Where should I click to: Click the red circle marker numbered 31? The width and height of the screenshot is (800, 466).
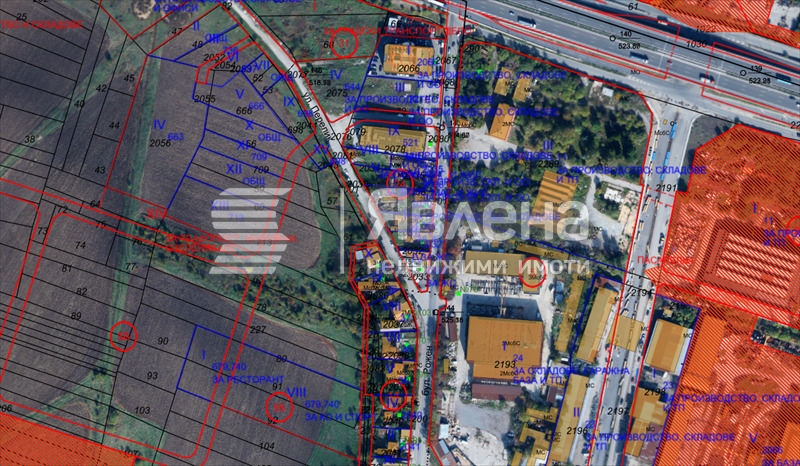tap(342, 44)
